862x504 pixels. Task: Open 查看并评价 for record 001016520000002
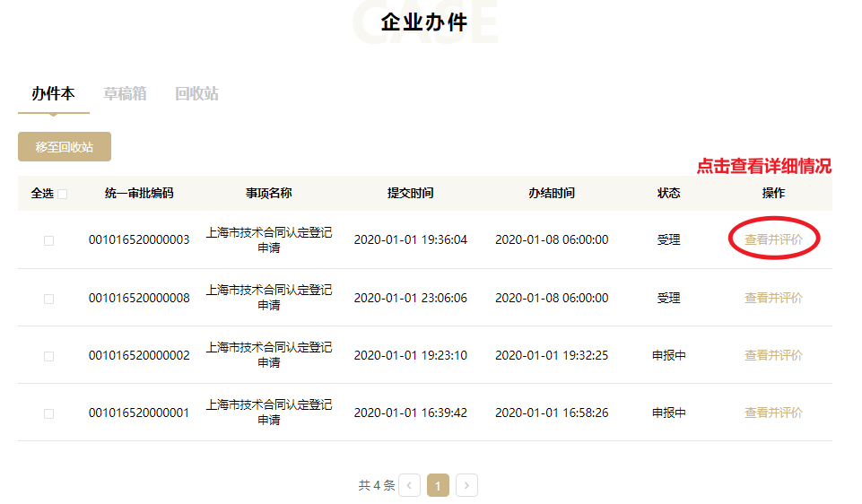pos(773,355)
